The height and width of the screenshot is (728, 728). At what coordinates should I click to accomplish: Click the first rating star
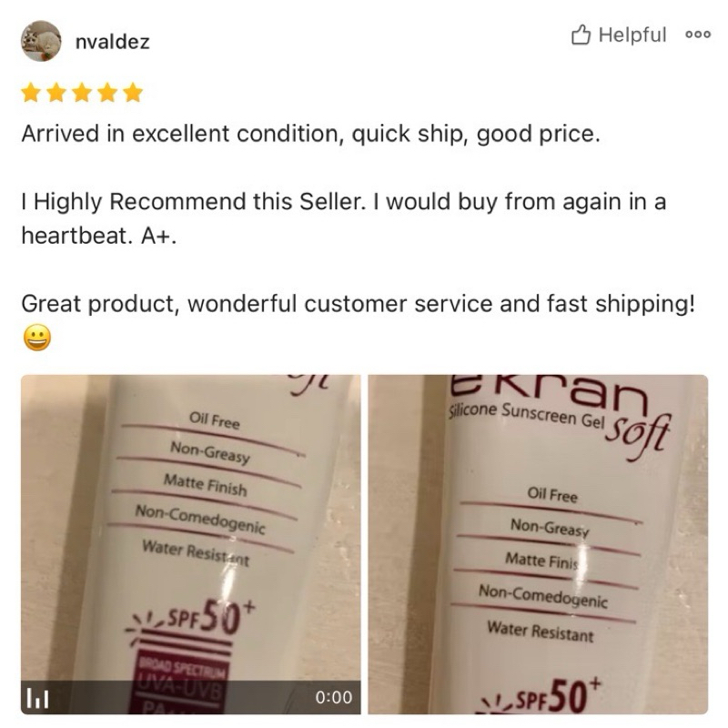pos(31,93)
